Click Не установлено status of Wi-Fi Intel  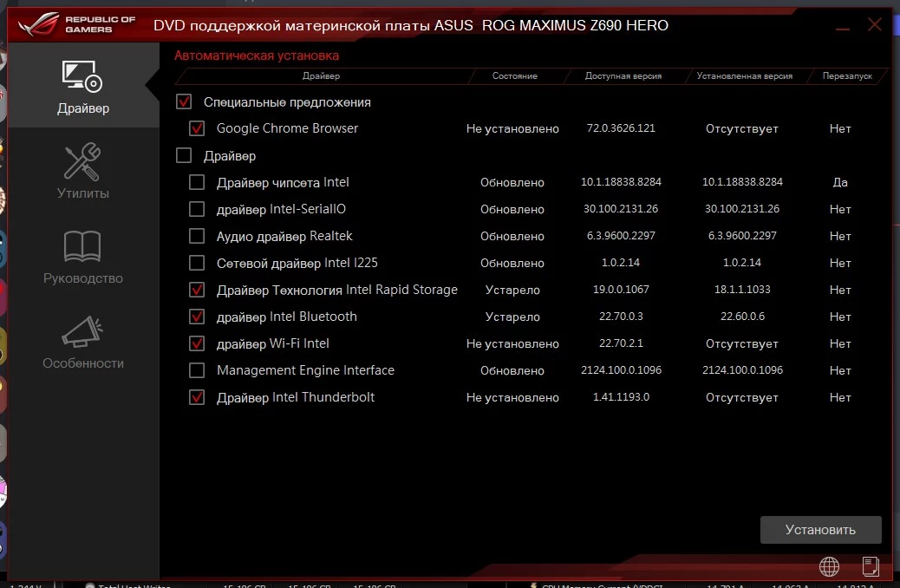512,344
